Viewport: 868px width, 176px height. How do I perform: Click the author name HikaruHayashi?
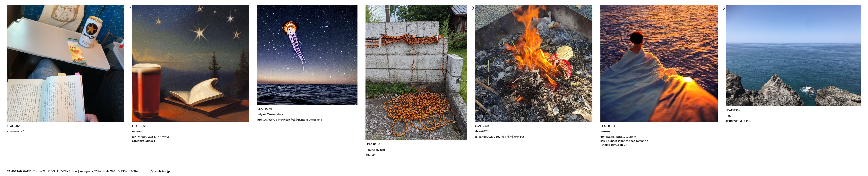(375, 150)
